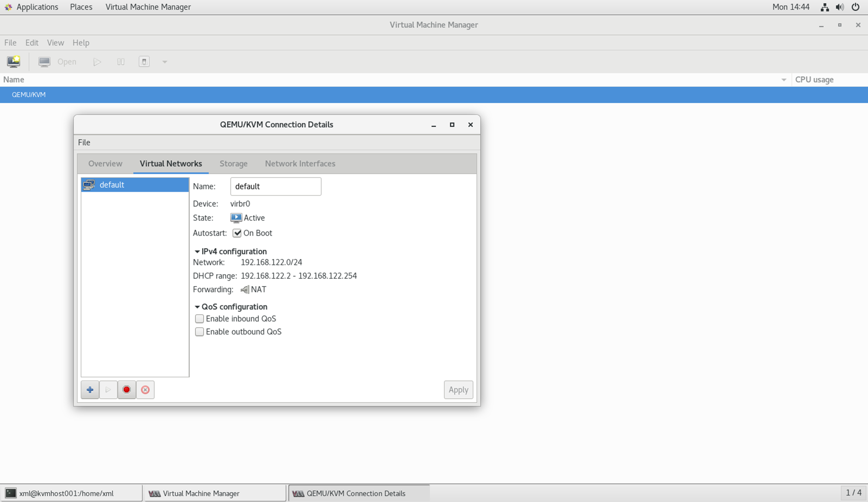Click the Active state monitor icon
Image resolution: width=868 pixels, height=502 pixels.
coord(236,218)
